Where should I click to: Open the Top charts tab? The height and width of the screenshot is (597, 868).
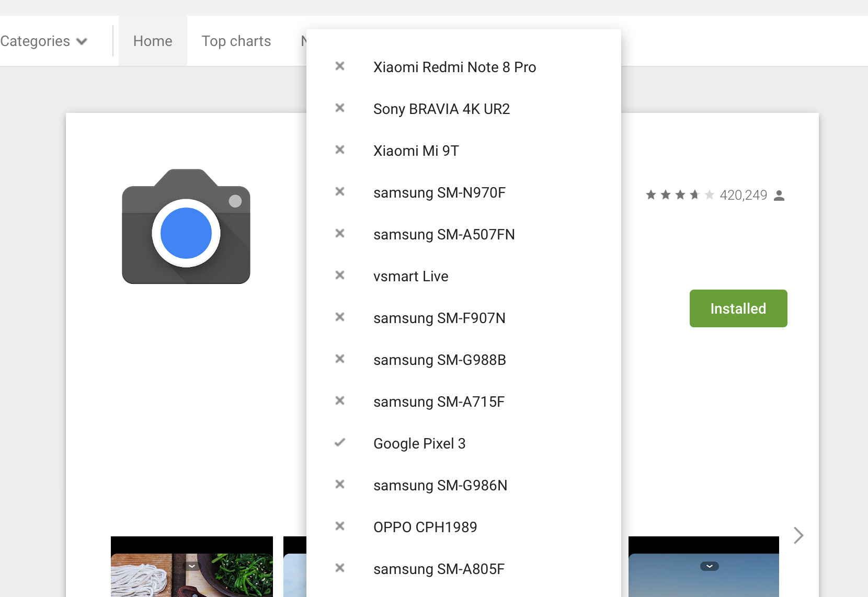click(x=236, y=41)
